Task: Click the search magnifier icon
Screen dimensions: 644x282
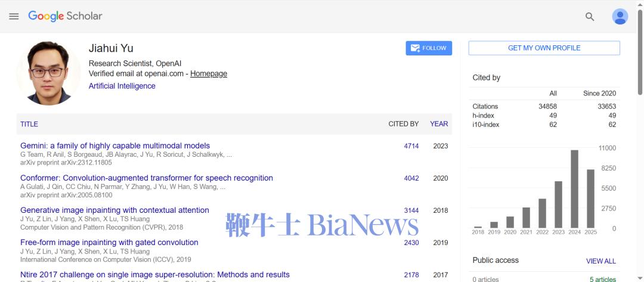Action: click(590, 17)
